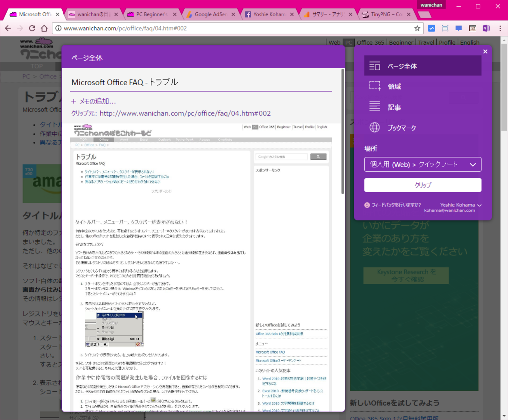Switch to the サマリー analytics tab

point(327,14)
